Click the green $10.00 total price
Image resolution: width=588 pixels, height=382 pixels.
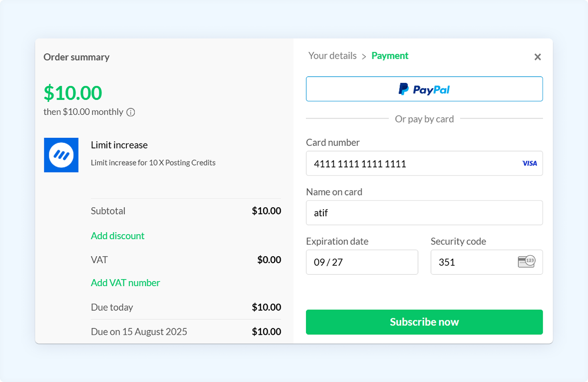(x=73, y=93)
